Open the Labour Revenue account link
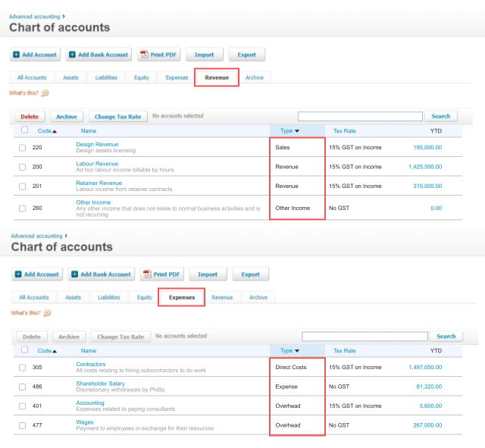 [97, 164]
